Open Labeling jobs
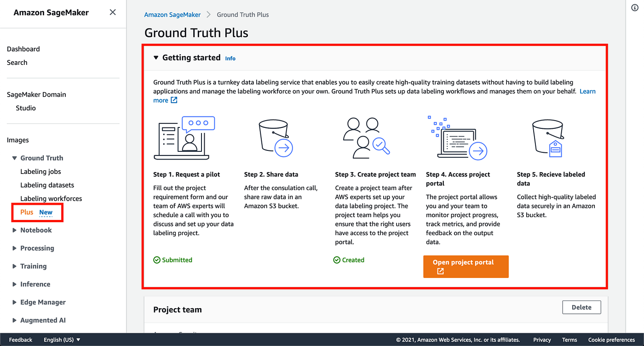 tap(40, 172)
